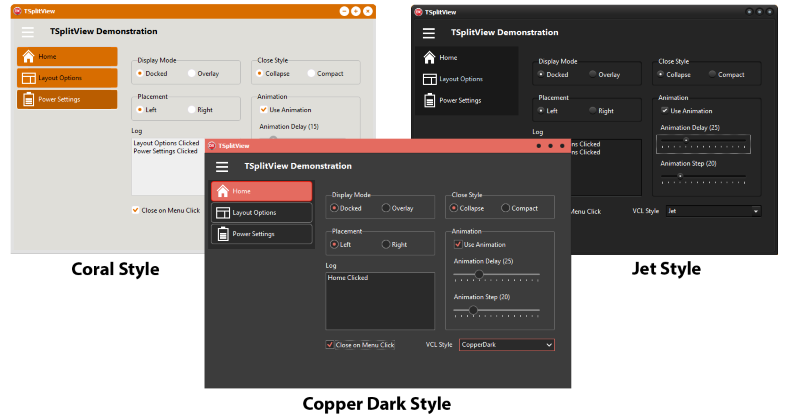Click the hamburger menu icon in the CopperDark window

pos(222,166)
